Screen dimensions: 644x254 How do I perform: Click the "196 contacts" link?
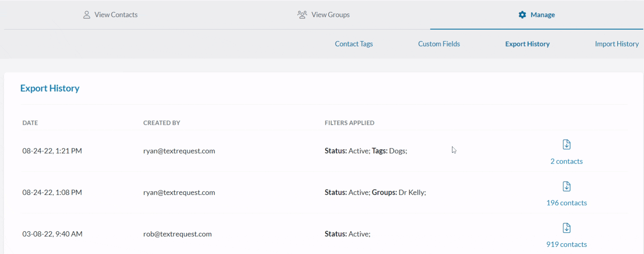pyautogui.click(x=566, y=203)
